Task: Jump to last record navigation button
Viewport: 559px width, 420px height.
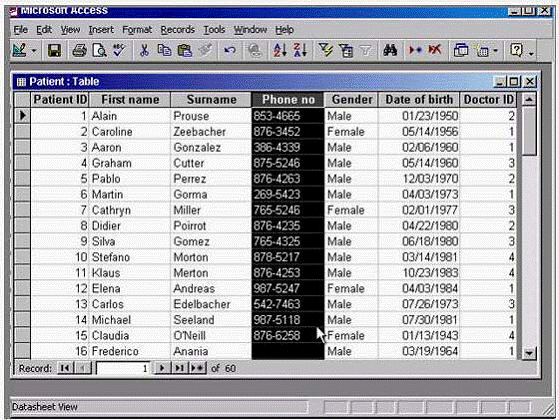Action: 179,368
